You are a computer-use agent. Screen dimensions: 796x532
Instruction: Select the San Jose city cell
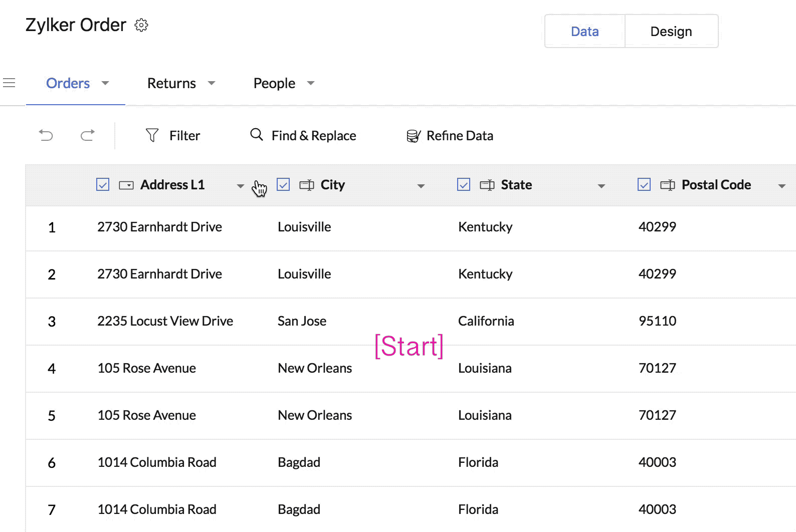coord(302,321)
